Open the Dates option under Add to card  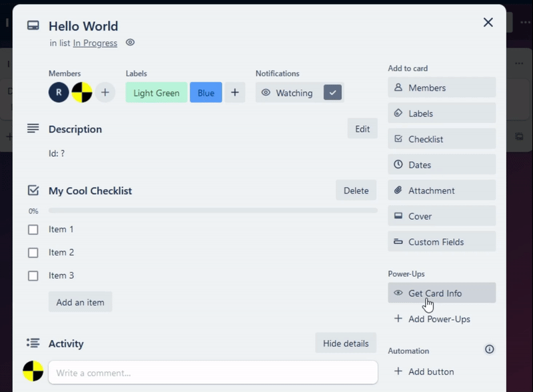click(441, 164)
